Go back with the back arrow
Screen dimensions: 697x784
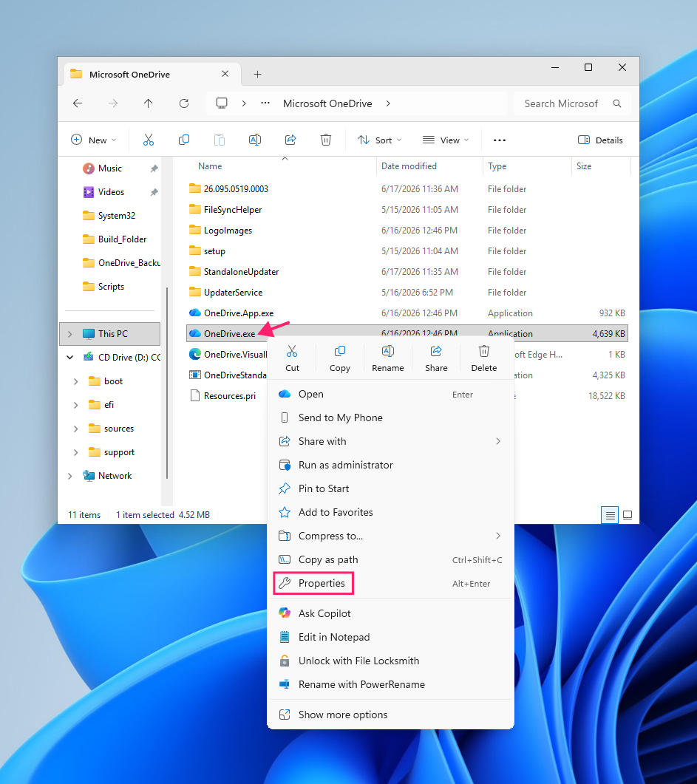pos(78,103)
